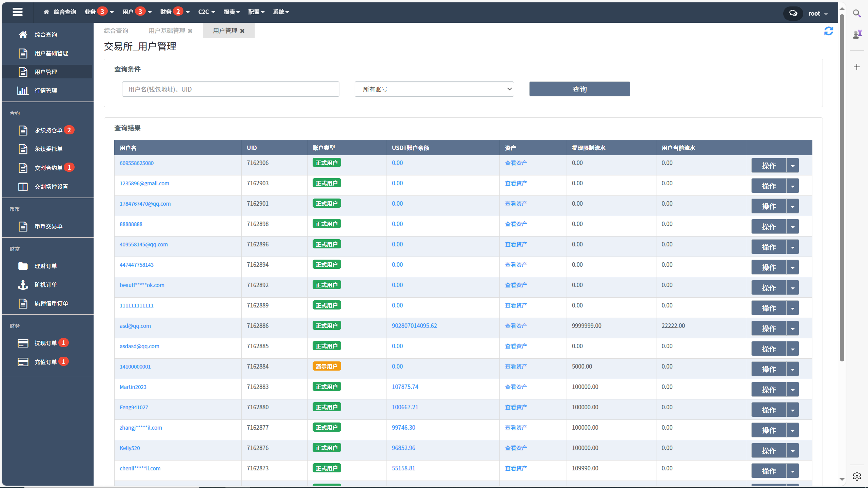Click username input field to search
Screen dimensions: 868x488
point(230,89)
